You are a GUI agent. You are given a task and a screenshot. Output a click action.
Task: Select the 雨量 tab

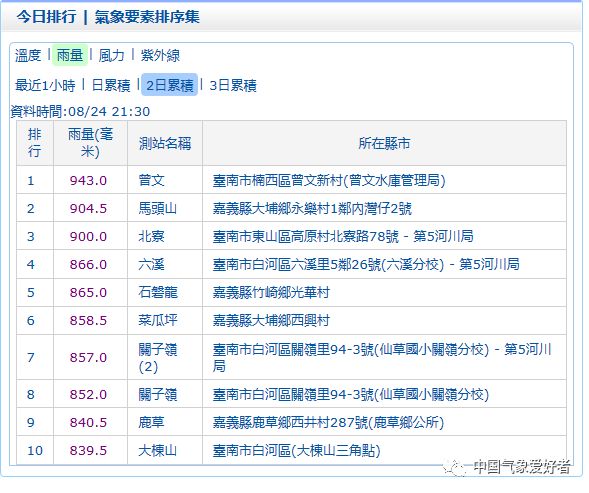[x=70, y=55]
